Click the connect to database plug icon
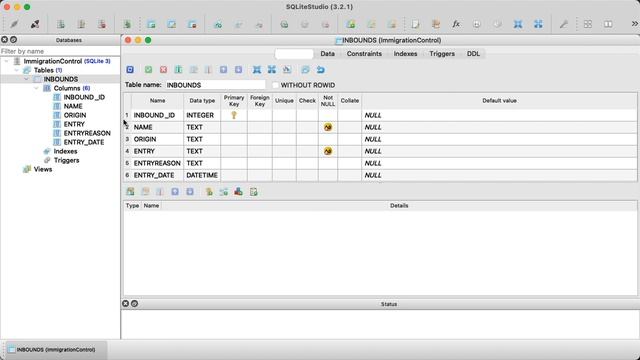Image resolution: width=640 pixels, height=360 pixels. 14,24
